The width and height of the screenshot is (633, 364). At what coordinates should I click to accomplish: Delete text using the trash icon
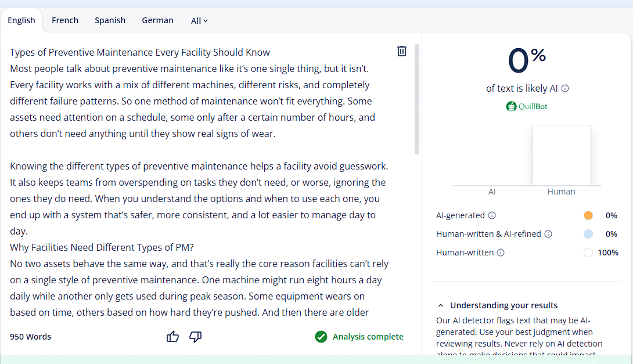pos(401,51)
